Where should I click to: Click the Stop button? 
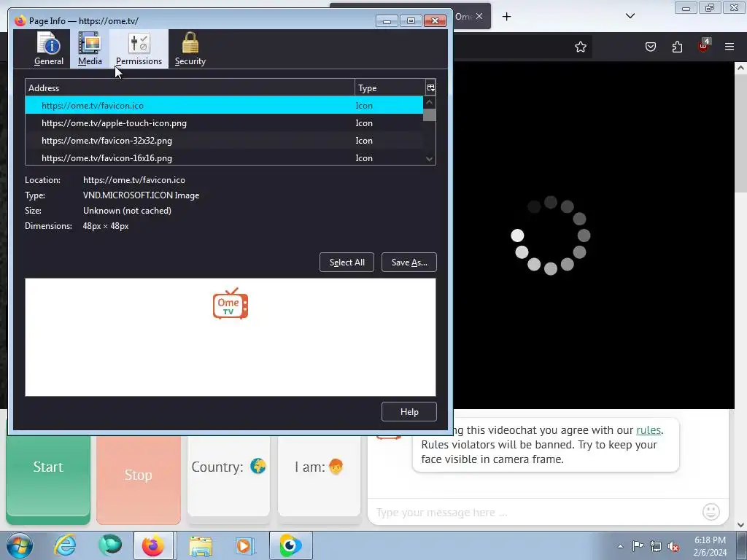pos(138,480)
